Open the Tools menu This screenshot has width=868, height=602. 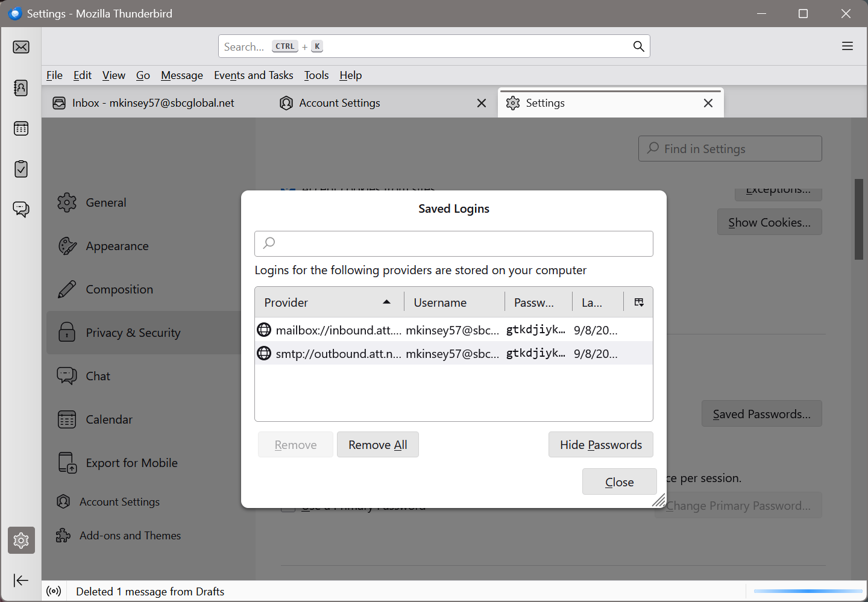pos(316,75)
